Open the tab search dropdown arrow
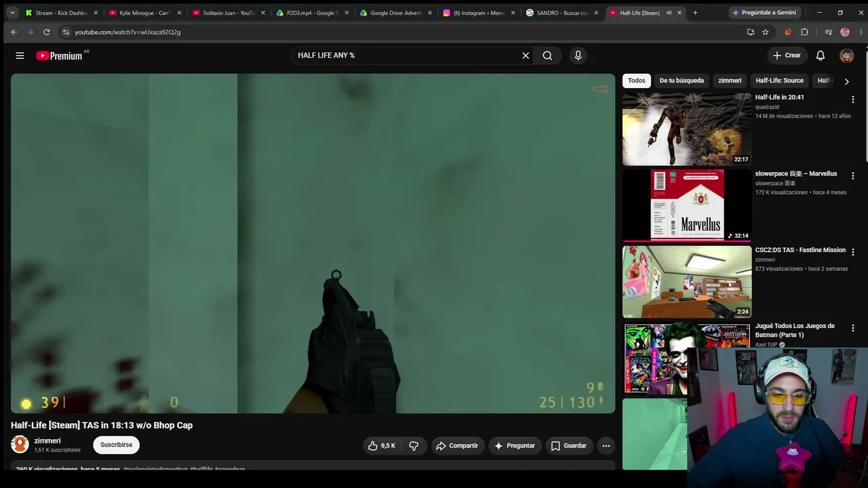 (12, 13)
